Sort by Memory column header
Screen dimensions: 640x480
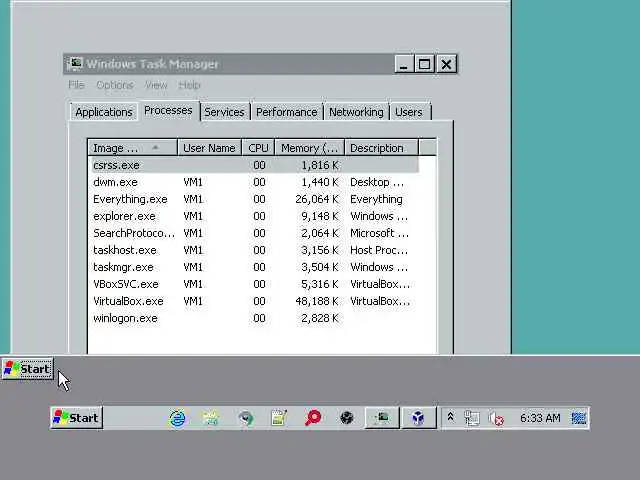pos(309,148)
